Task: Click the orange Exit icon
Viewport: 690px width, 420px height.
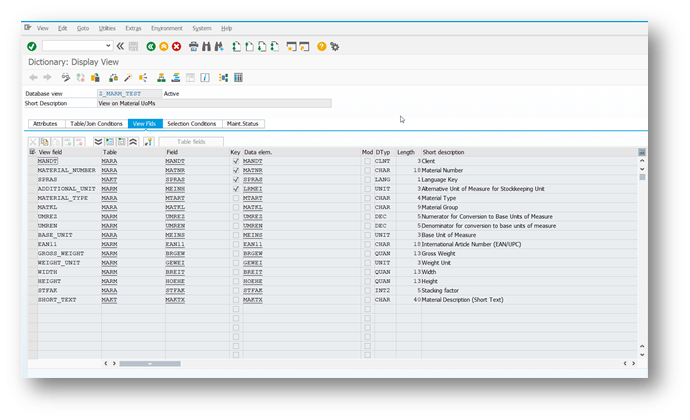Action: pyautogui.click(x=164, y=46)
